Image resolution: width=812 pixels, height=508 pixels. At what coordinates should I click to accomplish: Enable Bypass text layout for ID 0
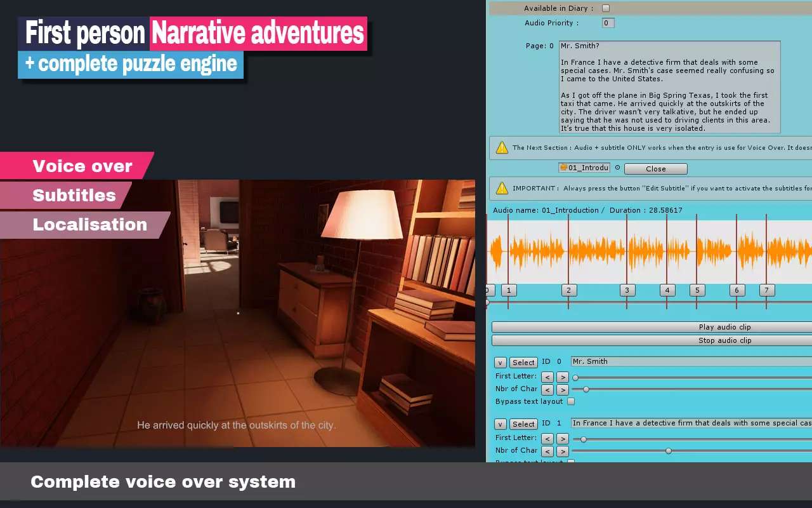tap(571, 401)
